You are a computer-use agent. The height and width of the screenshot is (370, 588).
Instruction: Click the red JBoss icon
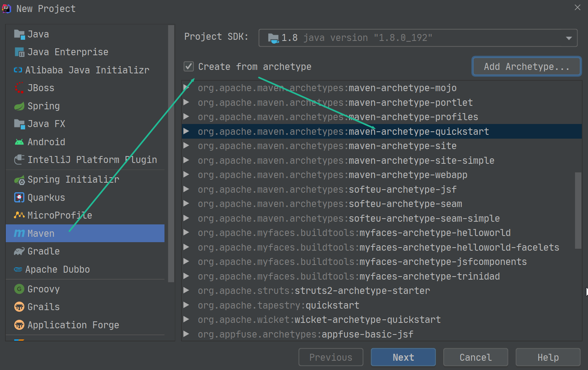(x=19, y=88)
